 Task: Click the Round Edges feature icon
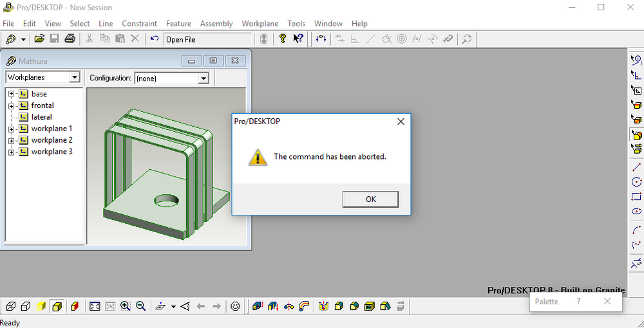pyautogui.click(x=339, y=306)
